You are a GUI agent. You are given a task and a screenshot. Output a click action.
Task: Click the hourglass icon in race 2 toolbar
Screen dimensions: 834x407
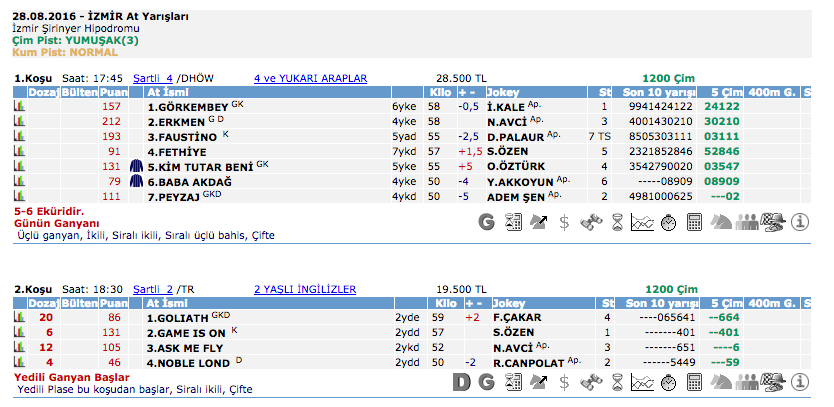617,381
